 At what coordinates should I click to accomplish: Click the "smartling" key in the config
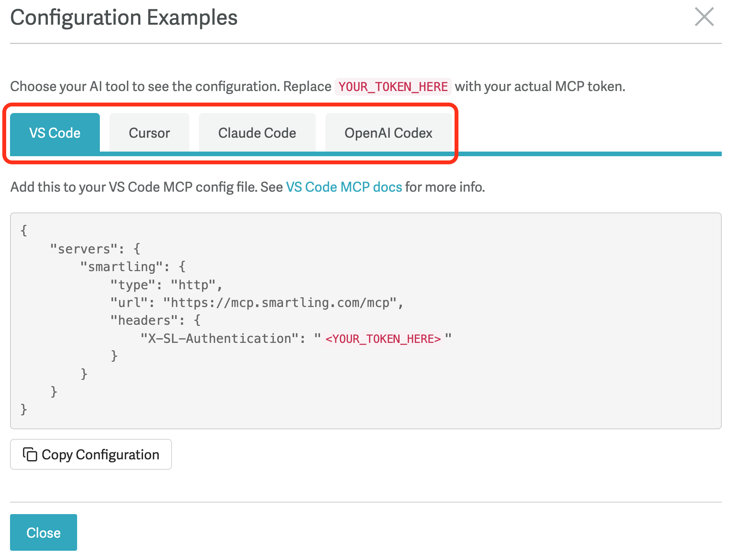click(x=121, y=267)
